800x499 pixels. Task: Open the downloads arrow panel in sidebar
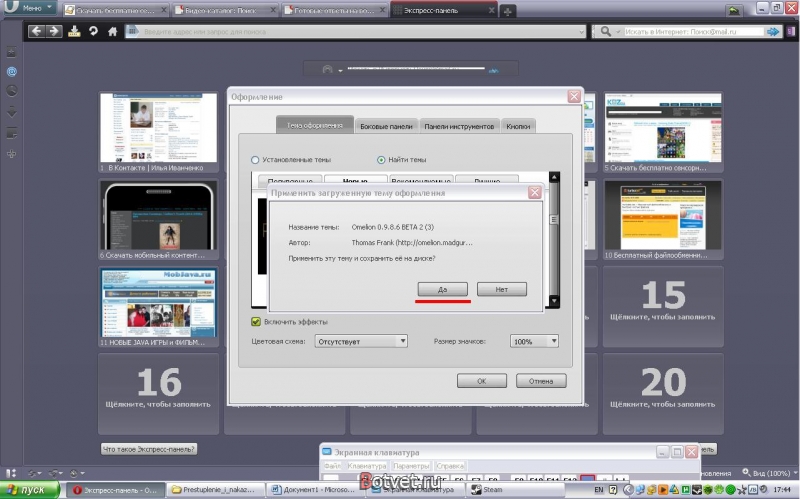click(x=11, y=112)
